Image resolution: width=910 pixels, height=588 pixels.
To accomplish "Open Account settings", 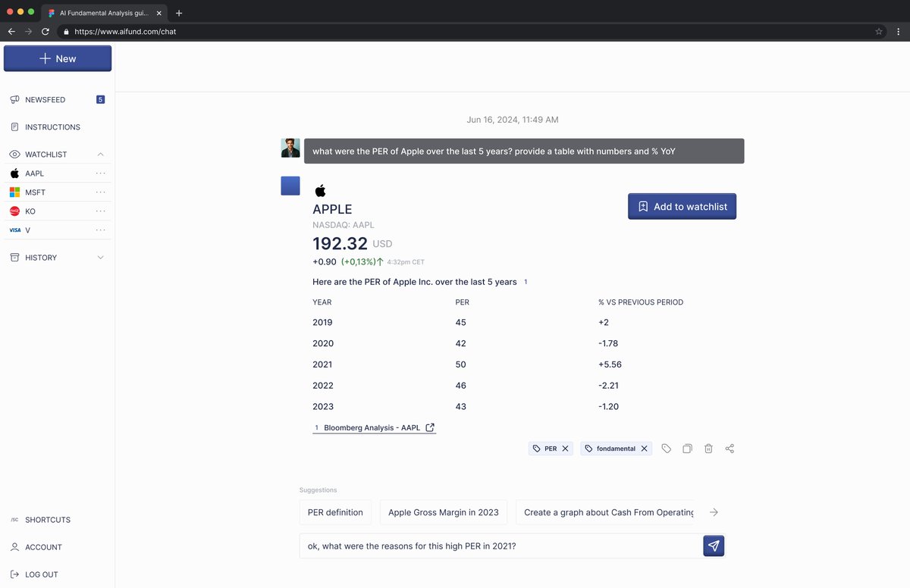I will click(x=43, y=547).
